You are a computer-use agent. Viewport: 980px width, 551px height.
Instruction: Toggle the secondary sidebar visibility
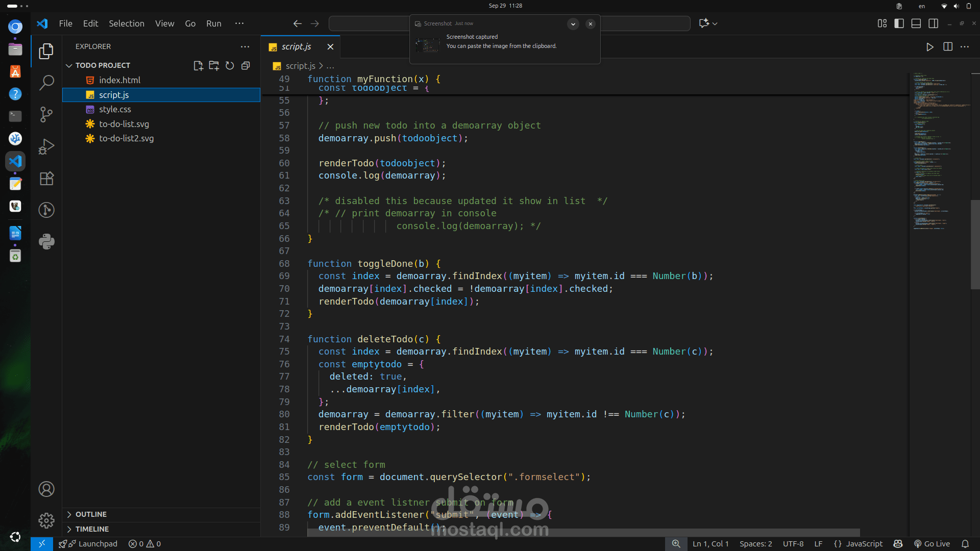point(933,23)
